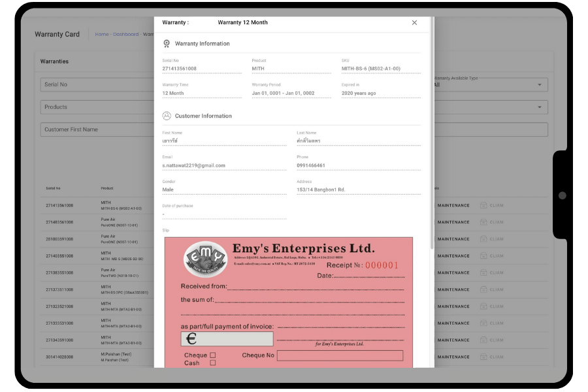Click the claim icon for serial 301414028008
Image resolution: width=588 pixels, height=392 pixels.
pos(484,357)
